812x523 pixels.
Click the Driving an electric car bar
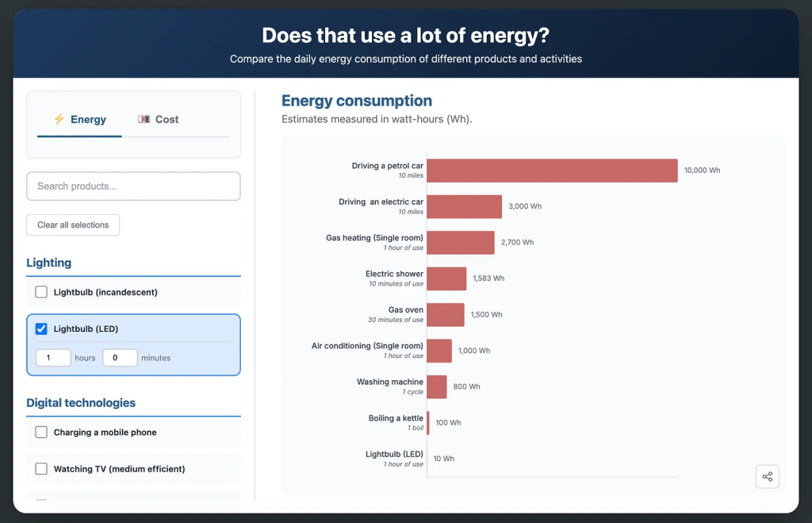coord(464,206)
